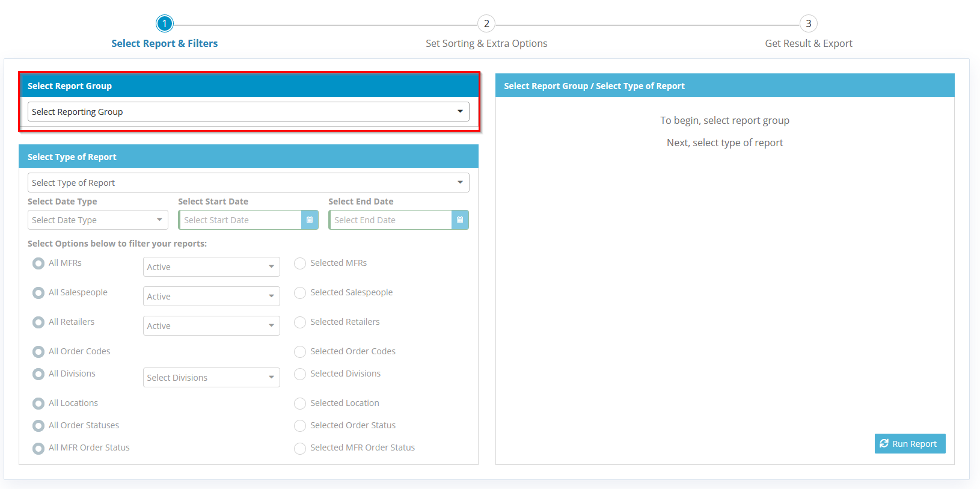Choose the All Order Codes option

tap(38, 352)
